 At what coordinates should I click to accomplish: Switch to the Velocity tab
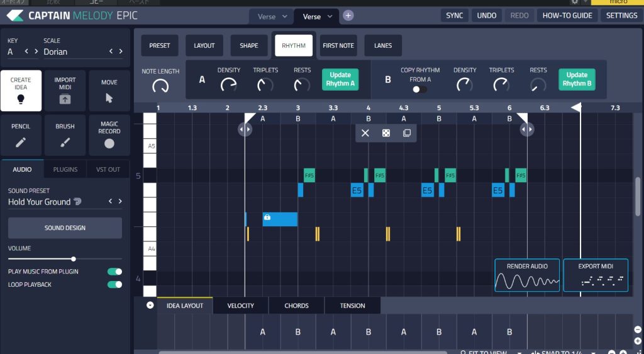coord(240,306)
